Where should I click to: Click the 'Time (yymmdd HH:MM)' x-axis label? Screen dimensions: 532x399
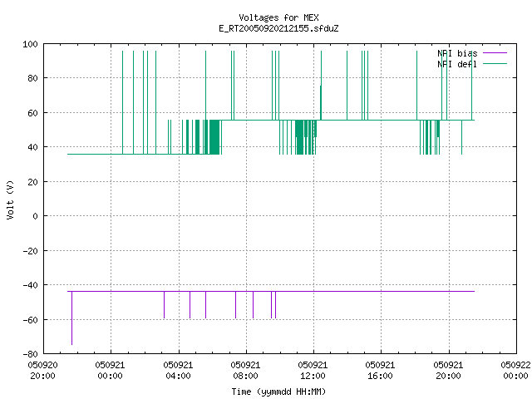pyautogui.click(x=278, y=392)
